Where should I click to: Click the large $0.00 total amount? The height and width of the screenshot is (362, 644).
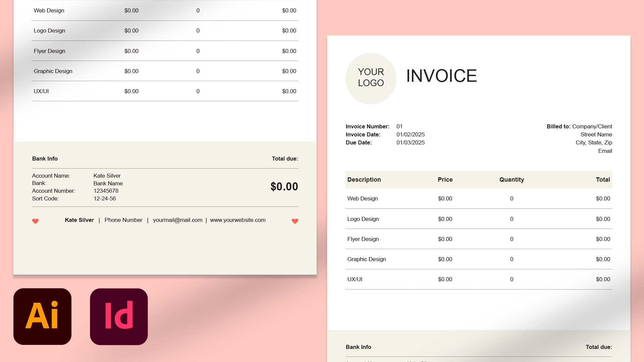tap(284, 187)
